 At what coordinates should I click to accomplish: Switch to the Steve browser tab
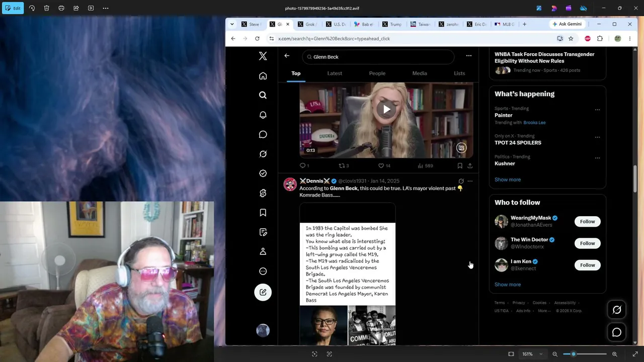click(251, 24)
